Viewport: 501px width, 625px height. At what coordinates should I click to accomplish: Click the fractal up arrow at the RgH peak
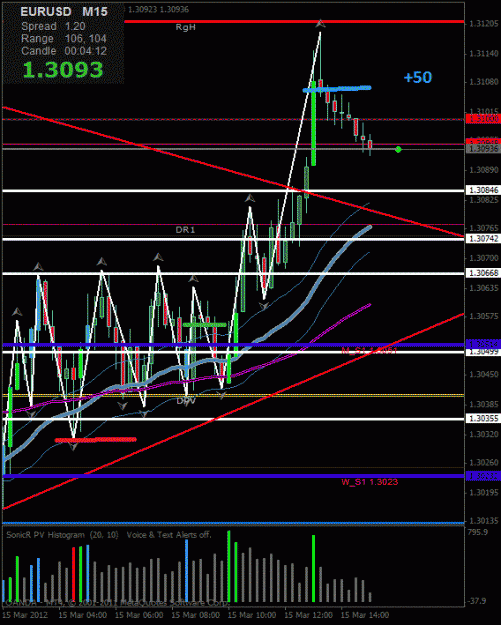click(320, 24)
